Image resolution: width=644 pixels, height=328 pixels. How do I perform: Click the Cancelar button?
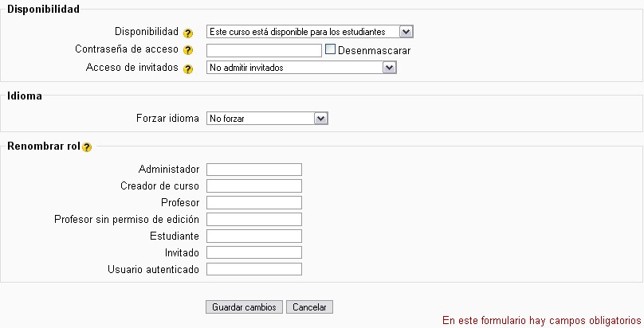click(310, 307)
